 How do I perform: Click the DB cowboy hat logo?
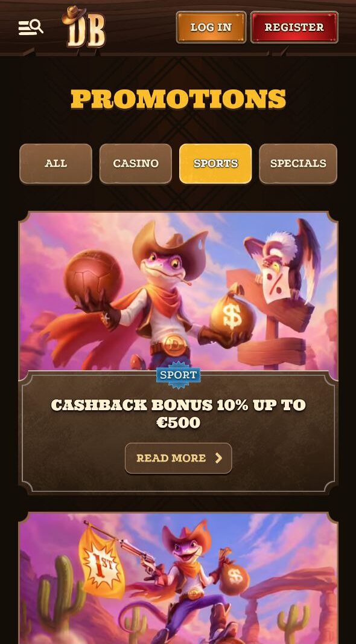pos(84,27)
